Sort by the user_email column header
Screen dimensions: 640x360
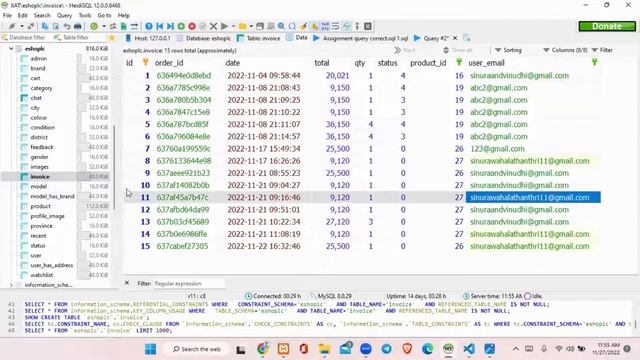point(487,63)
